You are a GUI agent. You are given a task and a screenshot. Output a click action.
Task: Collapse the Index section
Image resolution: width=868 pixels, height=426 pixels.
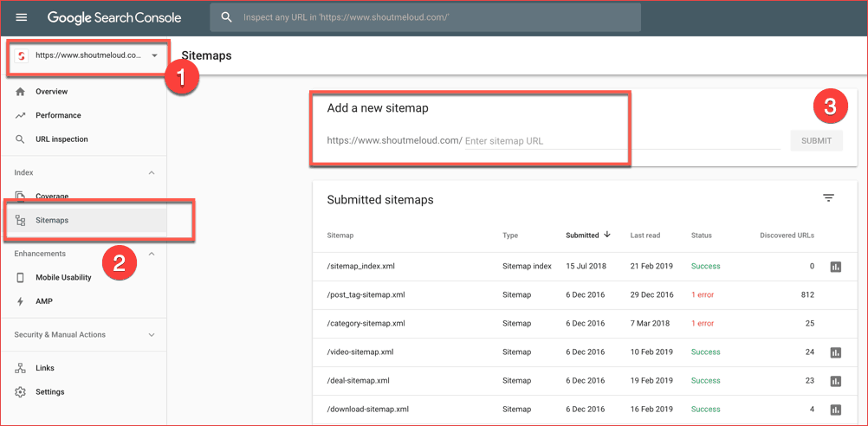point(152,173)
